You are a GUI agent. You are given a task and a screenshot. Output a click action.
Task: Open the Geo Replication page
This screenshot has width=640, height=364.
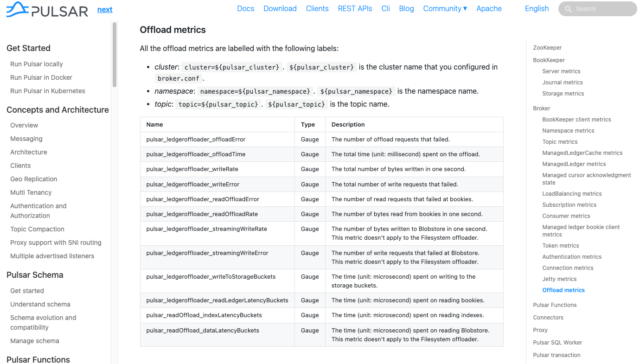click(x=34, y=179)
